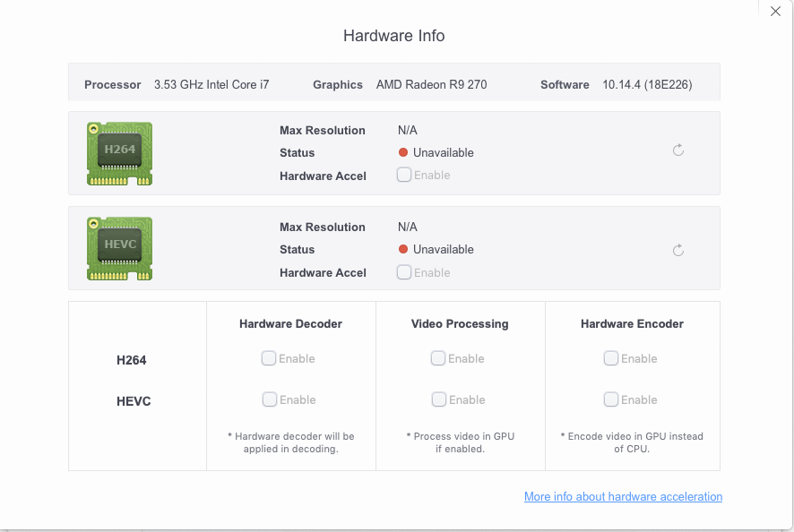Click the 'H264' row label in table
The width and height of the screenshot is (794, 532).
[131, 360]
